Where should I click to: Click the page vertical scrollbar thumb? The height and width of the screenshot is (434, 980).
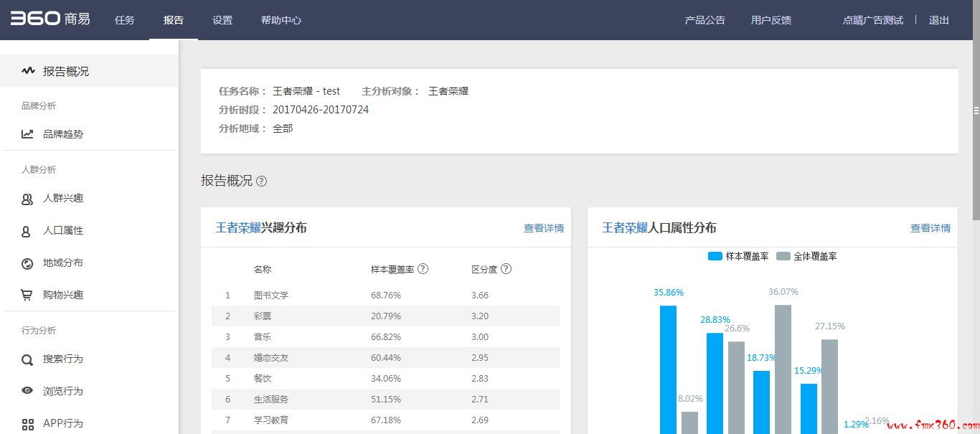pos(976,110)
